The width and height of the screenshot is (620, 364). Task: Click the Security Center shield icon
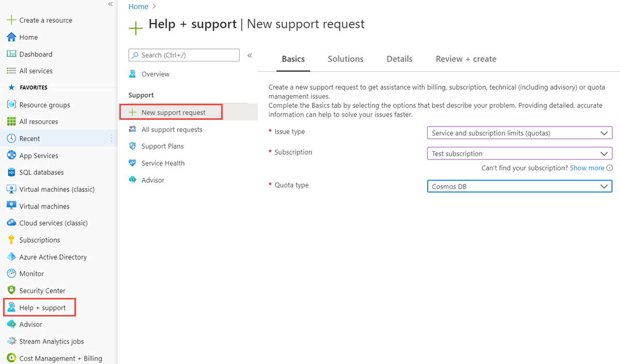point(11,291)
